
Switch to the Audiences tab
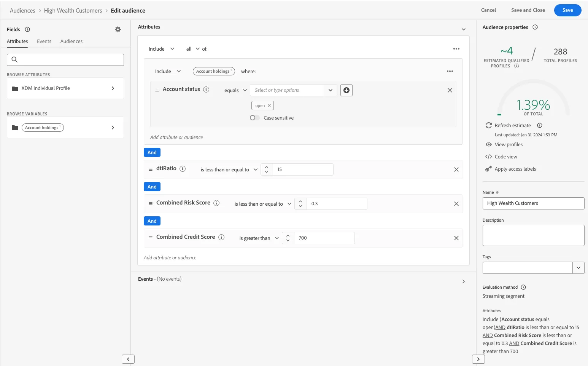(x=72, y=41)
